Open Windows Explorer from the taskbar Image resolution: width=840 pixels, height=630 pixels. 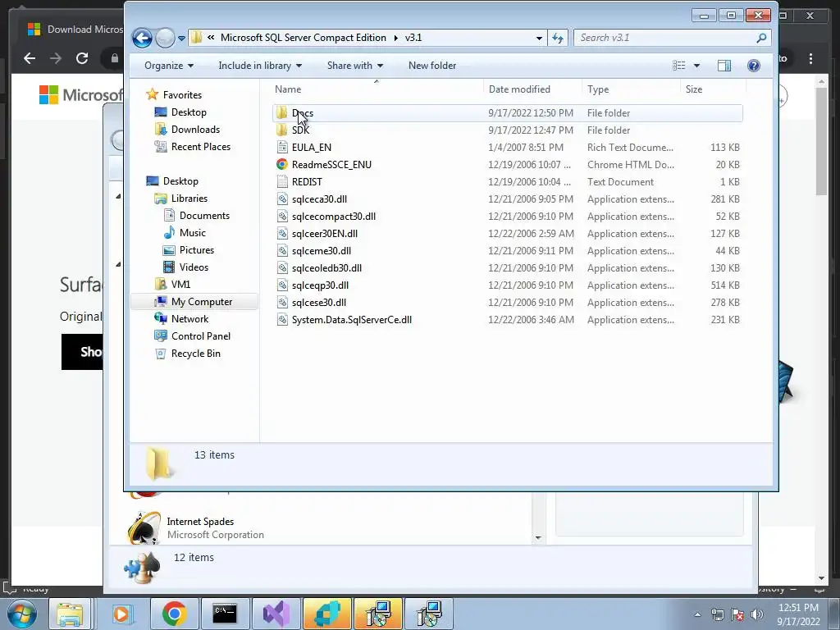click(71, 614)
